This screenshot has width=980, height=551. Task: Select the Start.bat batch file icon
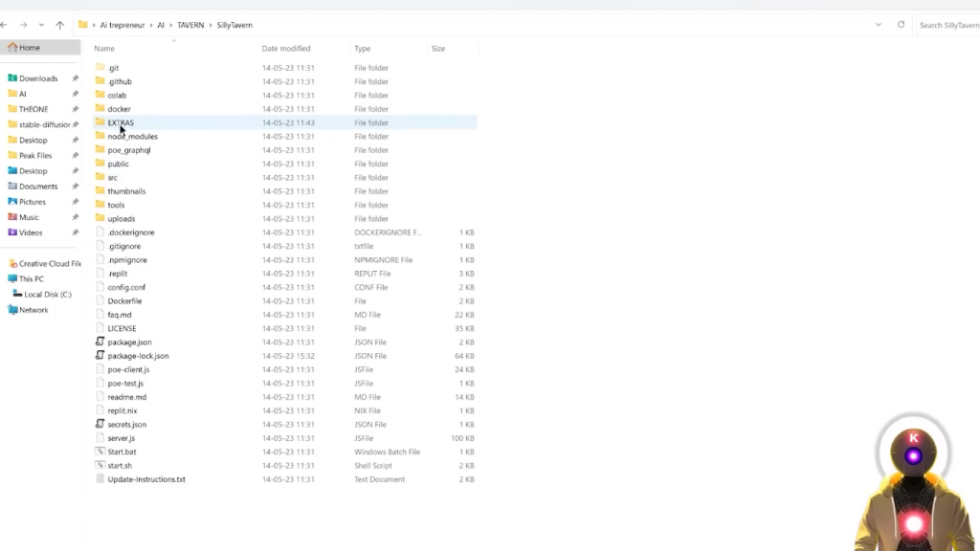tap(100, 452)
